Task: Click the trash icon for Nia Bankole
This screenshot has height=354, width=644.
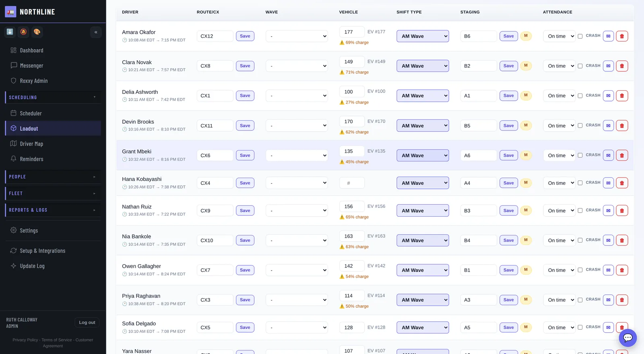Action: point(622,240)
